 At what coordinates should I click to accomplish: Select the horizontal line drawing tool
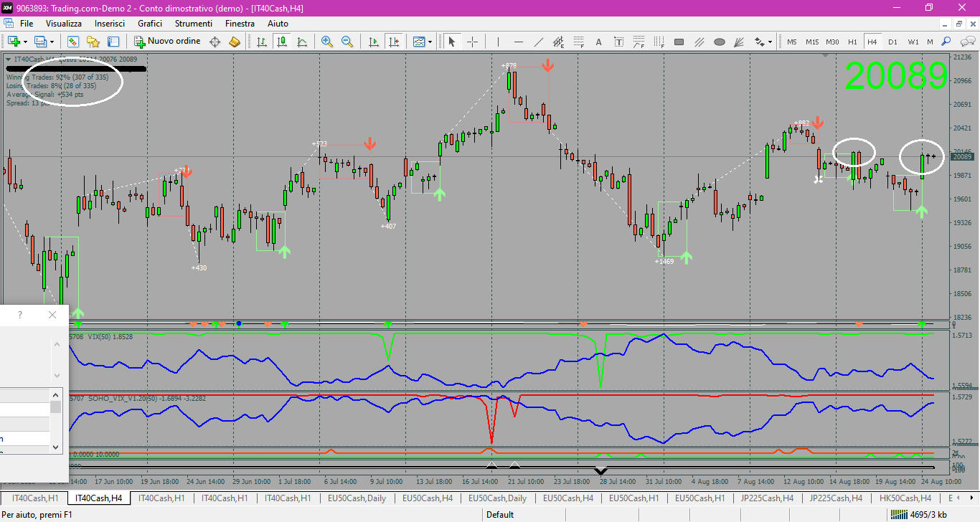coord(518,42)
